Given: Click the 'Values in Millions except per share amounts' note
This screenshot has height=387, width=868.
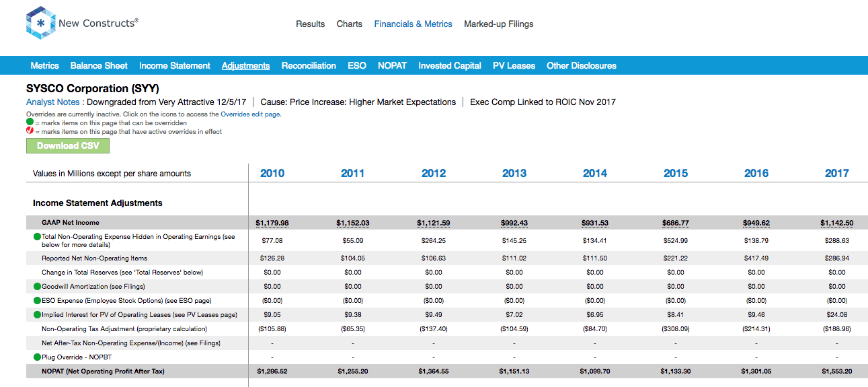Looking at the screenshot, I should [x=112, y=174].
